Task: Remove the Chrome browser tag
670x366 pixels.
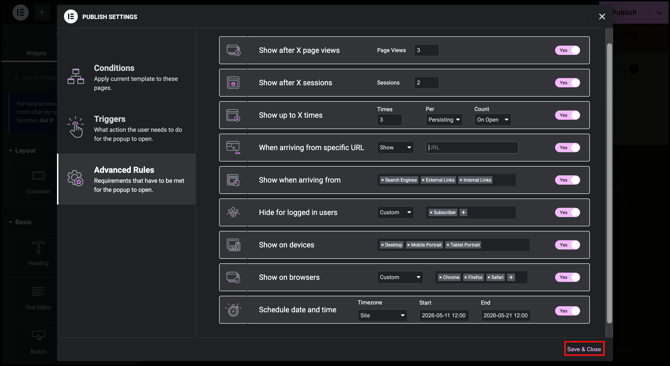Action: [441, 277]
